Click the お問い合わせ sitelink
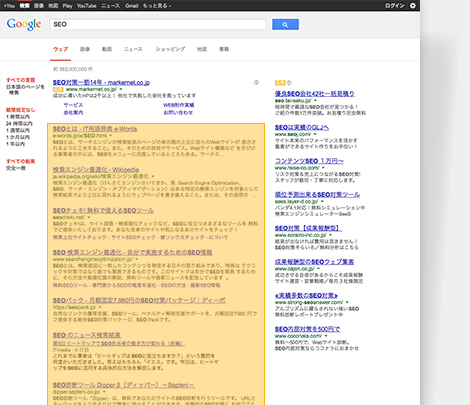The width and height of the screenshot is (470, 405). (x=178, y=113)
